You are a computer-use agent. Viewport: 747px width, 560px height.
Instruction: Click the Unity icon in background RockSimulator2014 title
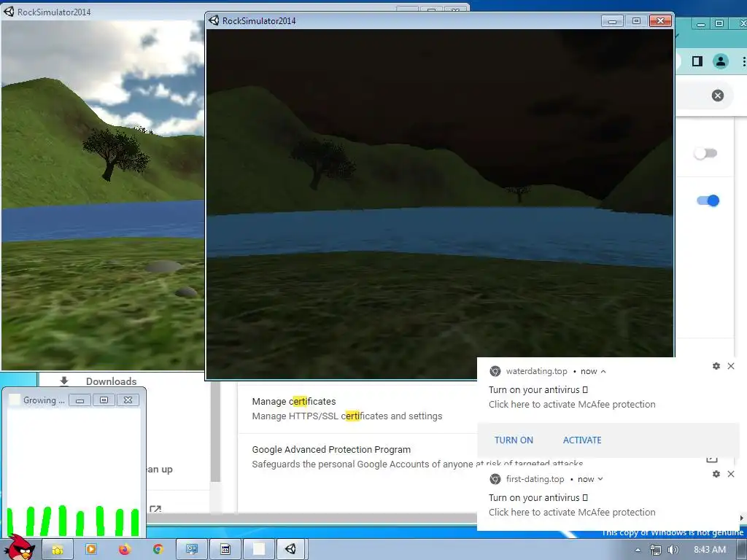pos(9,12)
